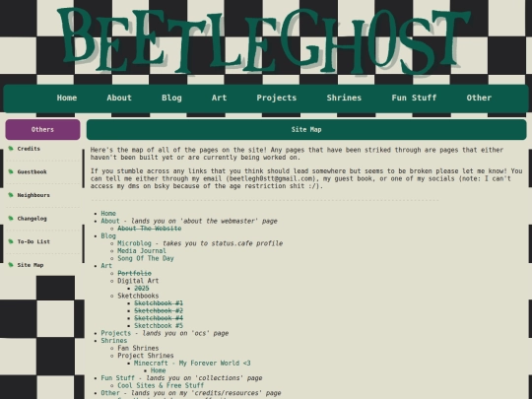
Task: Click the Sketchbooks list item text
Action: point(138,296)
